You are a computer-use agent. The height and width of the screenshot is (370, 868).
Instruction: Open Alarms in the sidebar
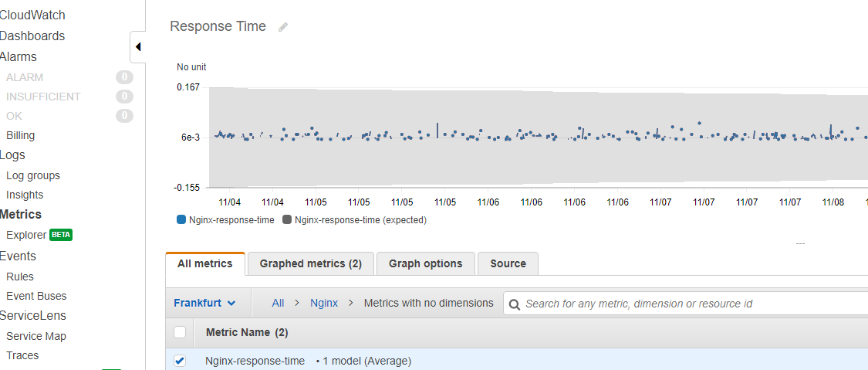19,57
